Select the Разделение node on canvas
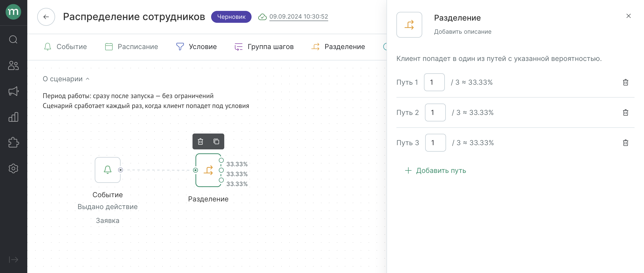 click(208, 170)
